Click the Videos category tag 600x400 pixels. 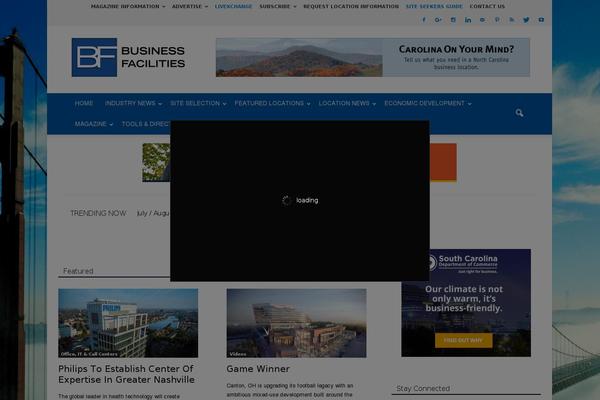click(x=238, y=354)
